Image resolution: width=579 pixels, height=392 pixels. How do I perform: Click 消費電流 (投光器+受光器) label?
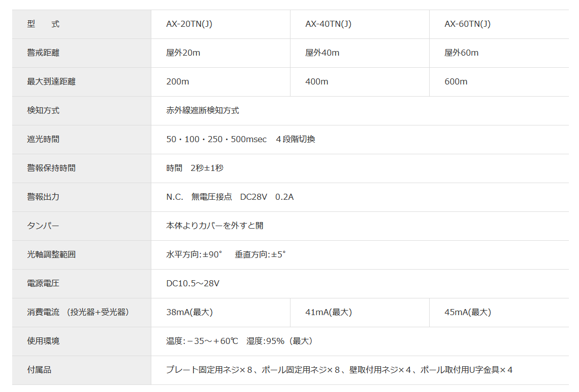(78, 312)
